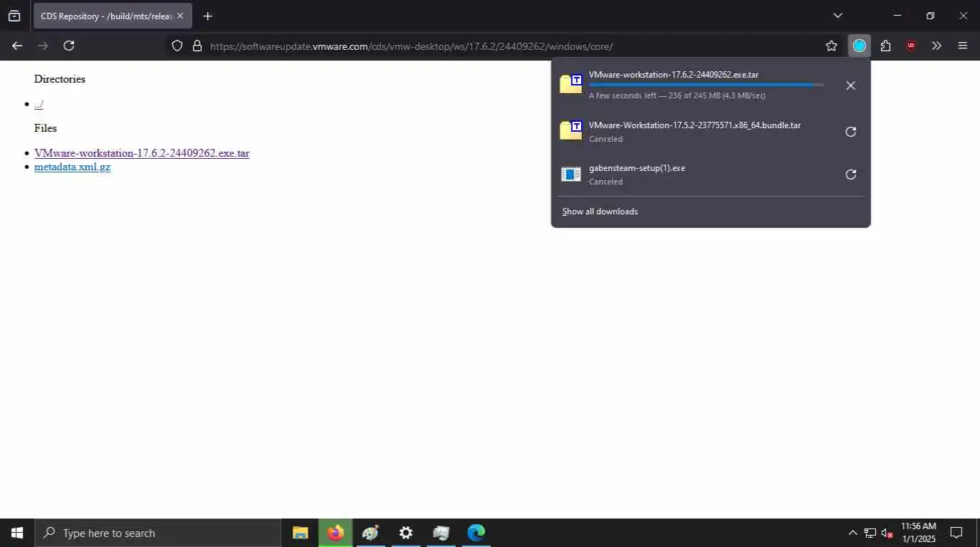Click the forward navigation arrow
This screenshot has width=980, height=547.
(43, 46)
